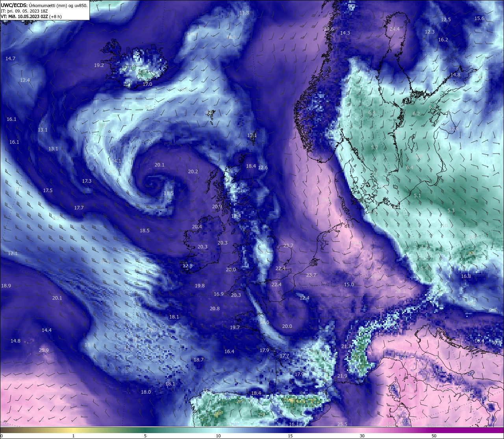The height and width of the screenshot is (439, 504).
Task: Click the 17.5 map value
Action: pos(48,191)
